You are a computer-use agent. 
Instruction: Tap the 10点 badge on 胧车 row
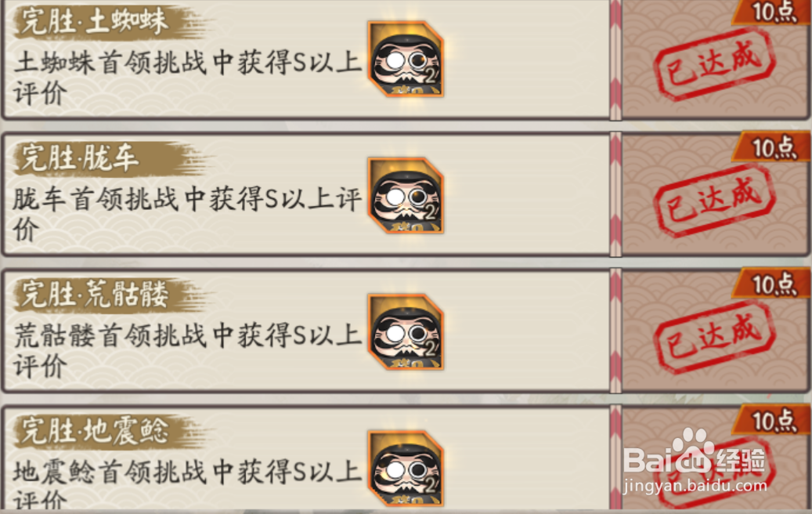click(773, 147)
